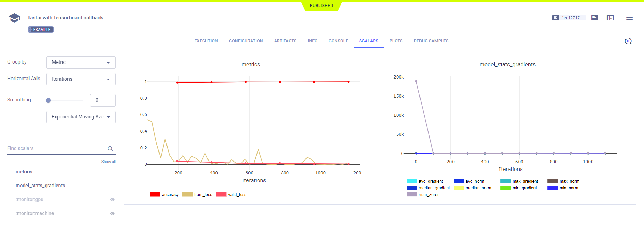The height and width of the screenshot is (247, 644).
Task: Click the EXAMPLE tag badge
Action: [41, 30]
